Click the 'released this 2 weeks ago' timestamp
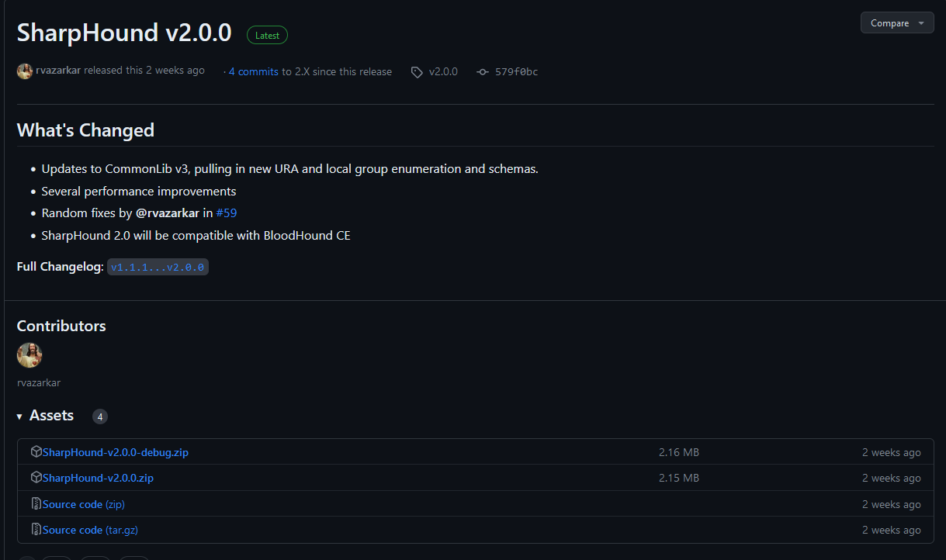 [144, 71]
